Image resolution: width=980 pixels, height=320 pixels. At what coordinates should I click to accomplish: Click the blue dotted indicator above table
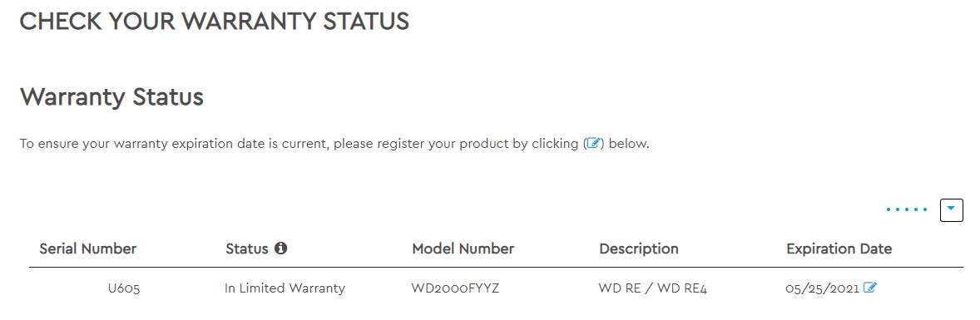906,209
